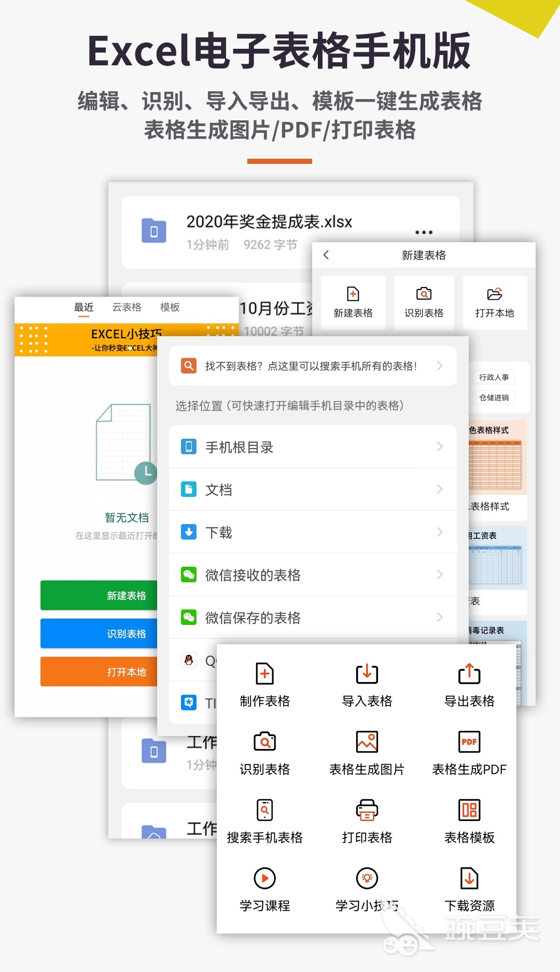Tap the 下载 label in the location list
This screenshot has width=560, height=972.
click(x=218, y=532)
